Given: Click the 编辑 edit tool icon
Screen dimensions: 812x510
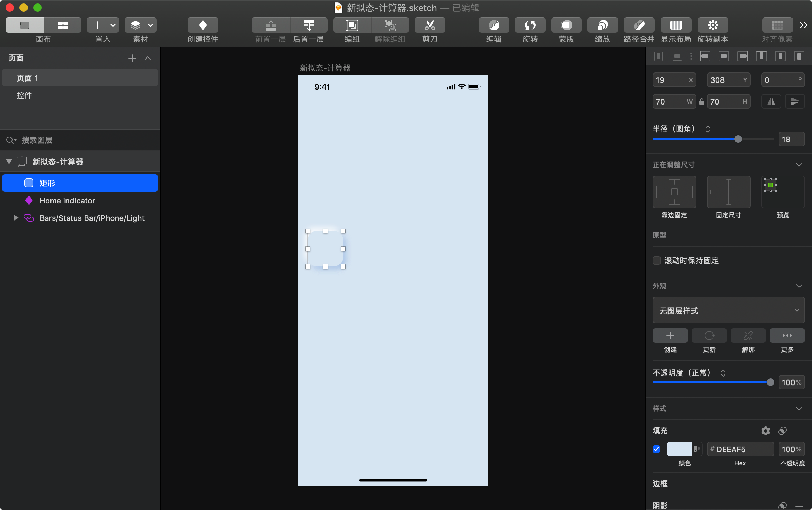Looking at the screenshot, I should point(494,25).
